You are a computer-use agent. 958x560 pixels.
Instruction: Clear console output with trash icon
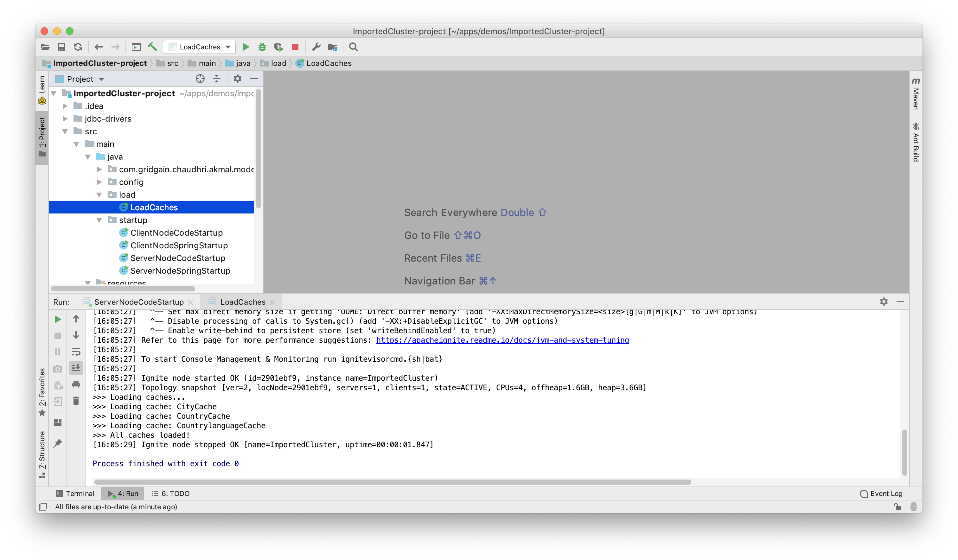tap(76, 401)
